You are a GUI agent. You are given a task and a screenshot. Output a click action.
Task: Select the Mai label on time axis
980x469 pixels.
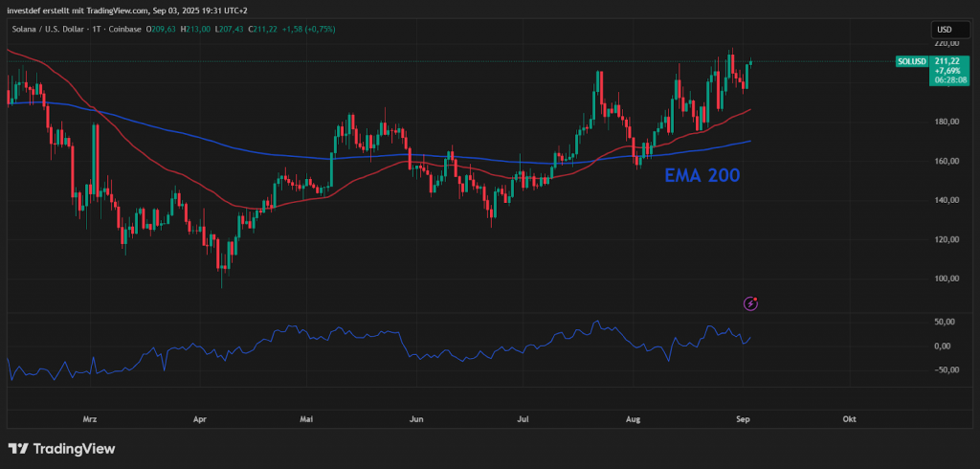coord(306,419)
